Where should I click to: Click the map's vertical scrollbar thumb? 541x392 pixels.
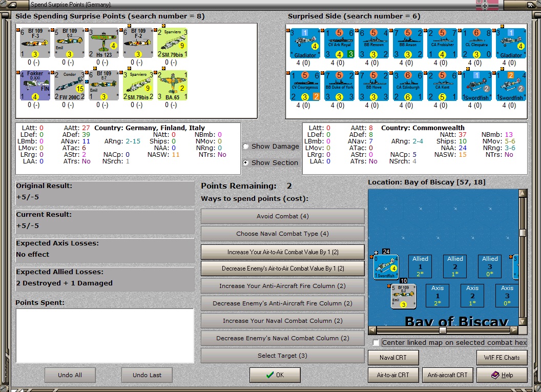click(x=523, y=233)
